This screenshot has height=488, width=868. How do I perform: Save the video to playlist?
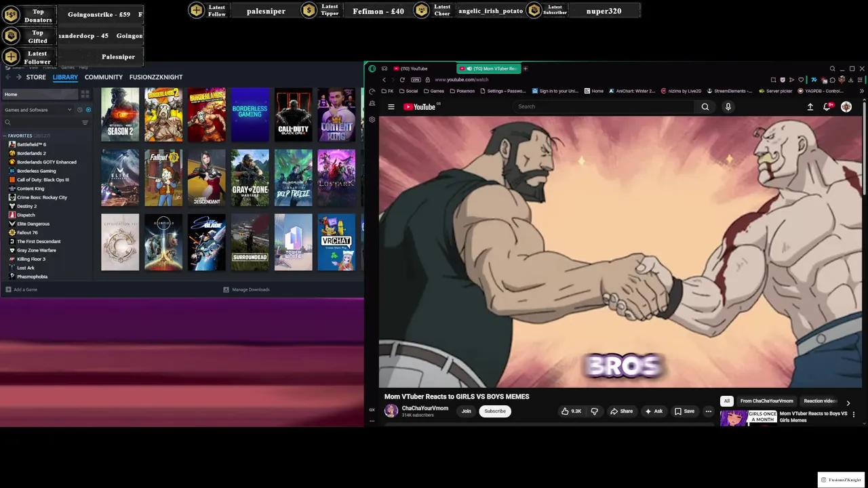[x=684, y=411]
